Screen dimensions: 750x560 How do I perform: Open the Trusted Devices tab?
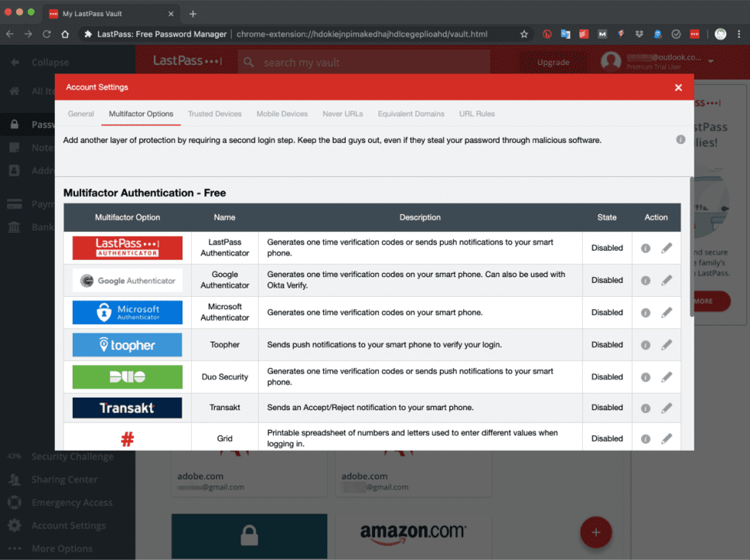pos(214,114)
